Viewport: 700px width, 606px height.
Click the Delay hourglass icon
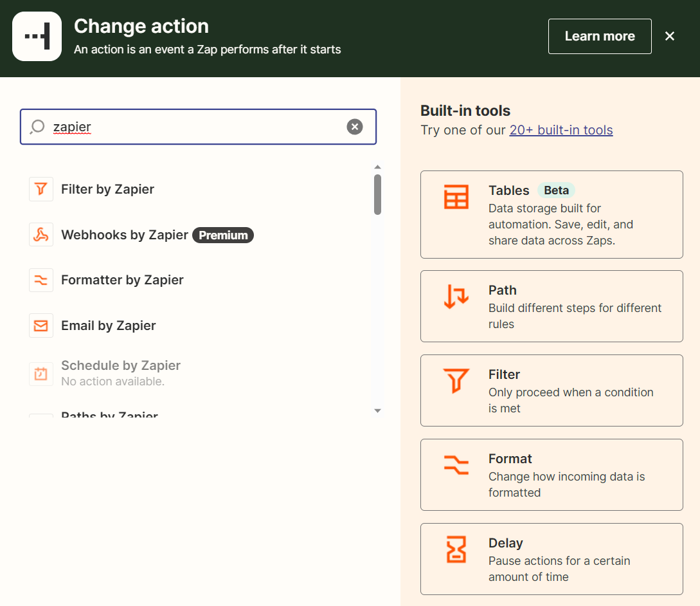click(456, 550)
